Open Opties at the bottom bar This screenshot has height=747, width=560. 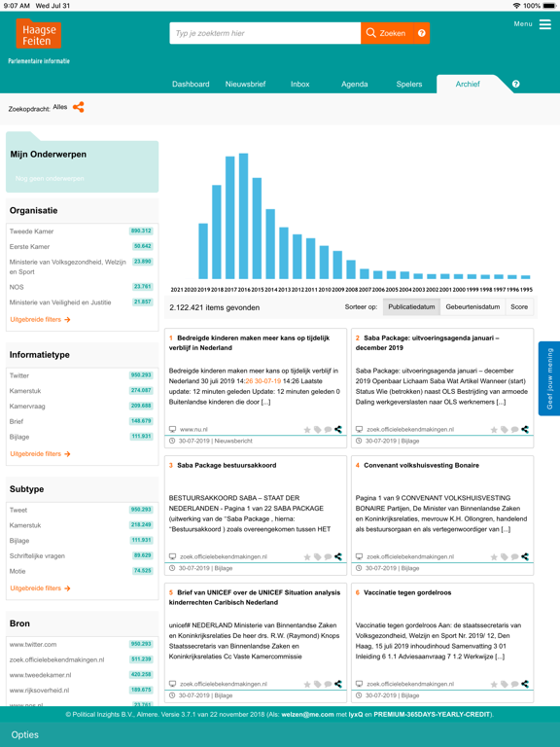coord(24,734)
